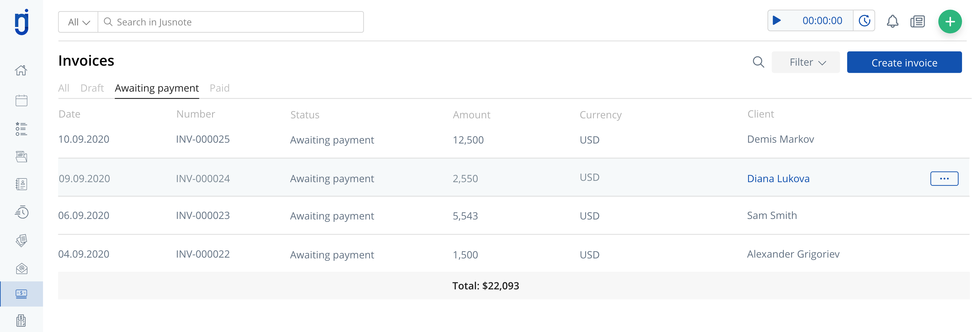Open invoice INV-000022
Viewport: 980px width, 332px height.
click(203, 254)
